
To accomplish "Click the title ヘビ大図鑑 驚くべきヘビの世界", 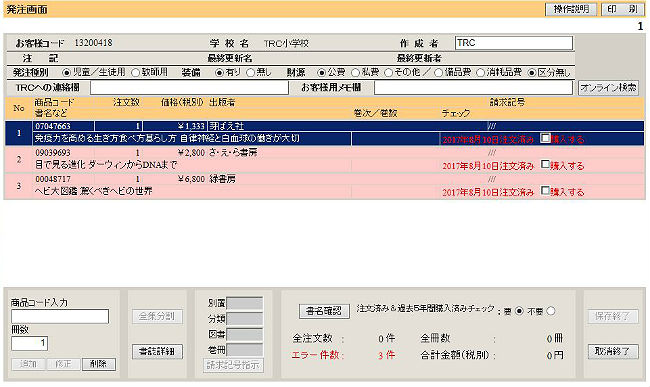I will (x=94, y=191).
